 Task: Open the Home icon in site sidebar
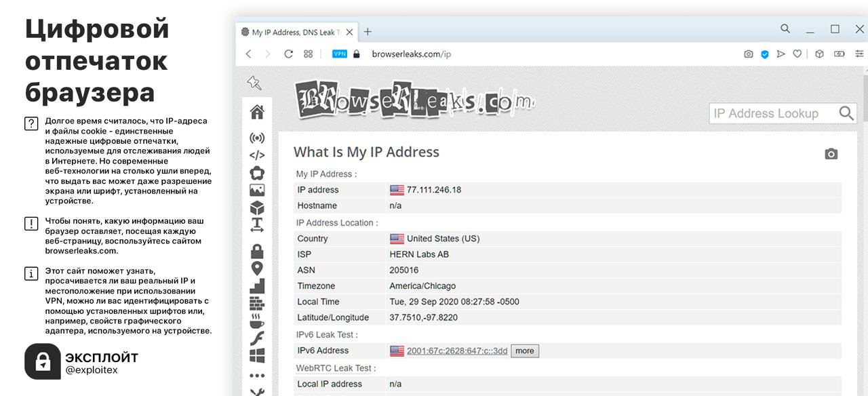pos(257,112)
